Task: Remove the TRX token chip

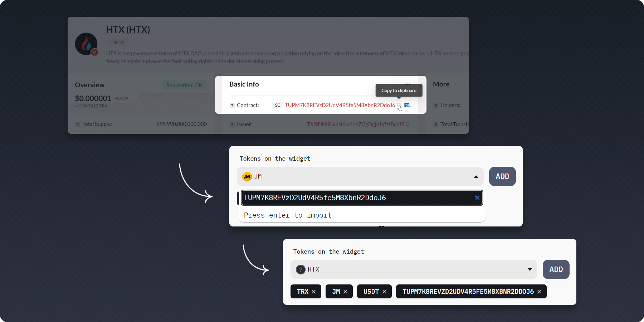Action: [314, 292]
